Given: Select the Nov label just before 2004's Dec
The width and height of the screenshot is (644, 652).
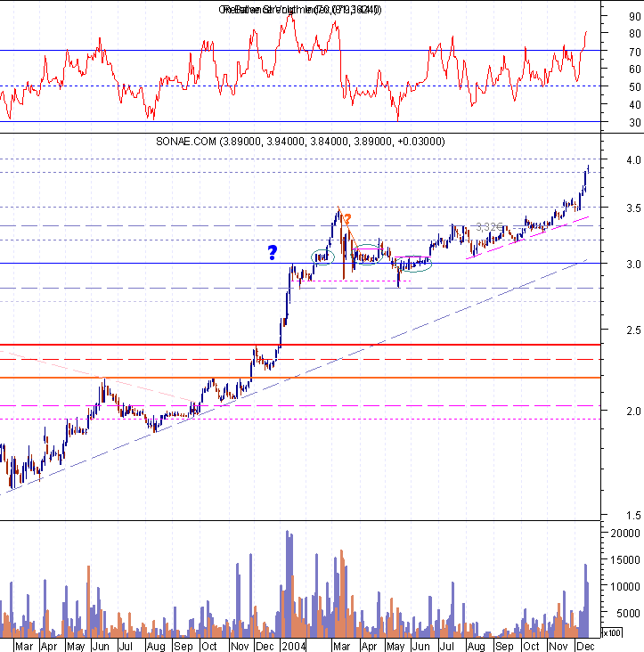Looking at the screenshot, I should click(x=240, y=646).
